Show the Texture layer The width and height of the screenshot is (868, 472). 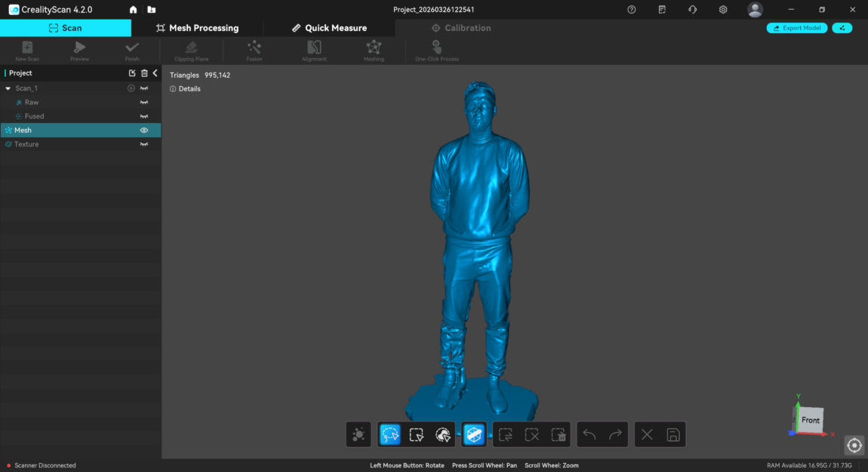pyautogui.click(x=143, y=144)
